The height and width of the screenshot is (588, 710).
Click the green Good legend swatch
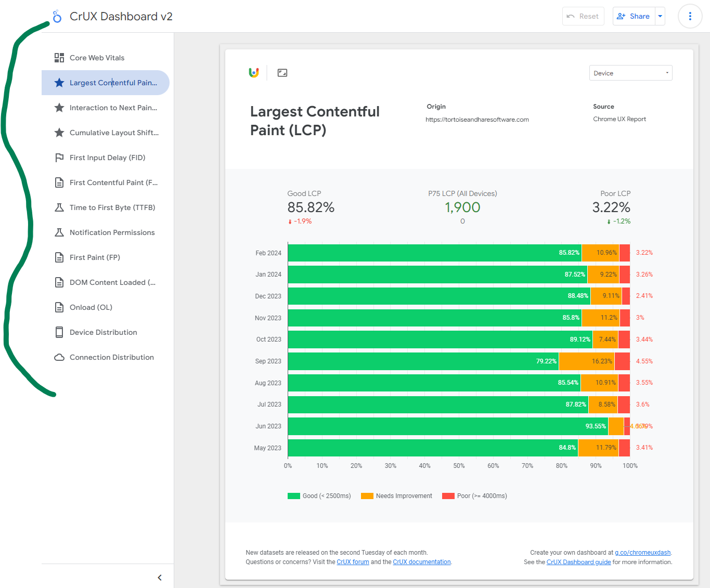point(294,496)
